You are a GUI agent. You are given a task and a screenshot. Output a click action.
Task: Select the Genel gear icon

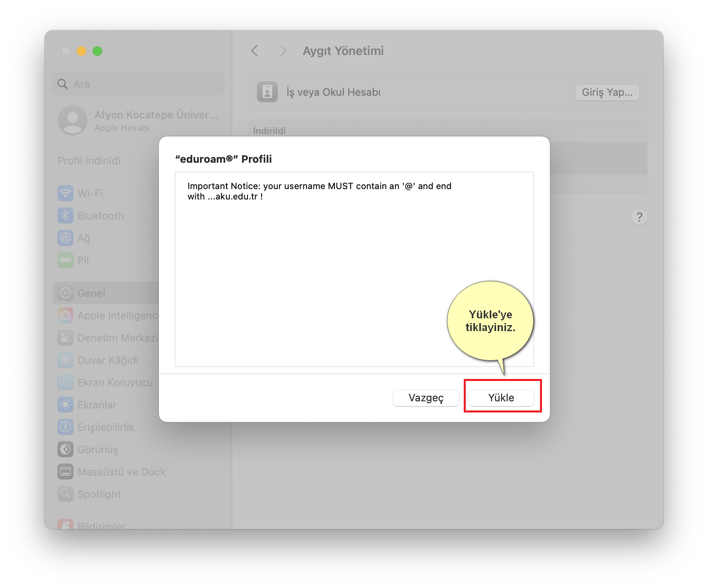[x=65, y=293]
